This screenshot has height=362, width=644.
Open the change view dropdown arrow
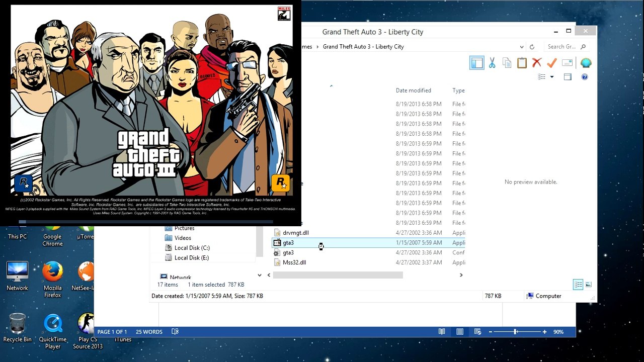[x=552, y=77]
